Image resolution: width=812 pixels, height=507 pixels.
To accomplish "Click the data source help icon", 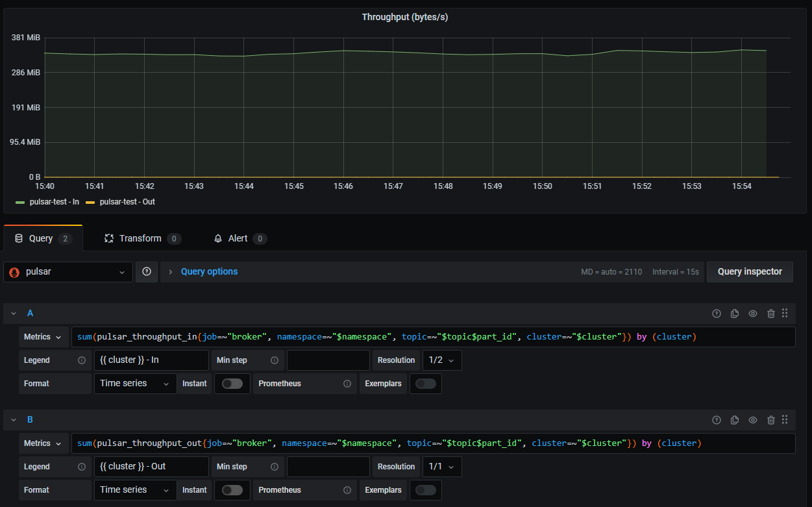I will pyautogui.click(x=147, y=272).
